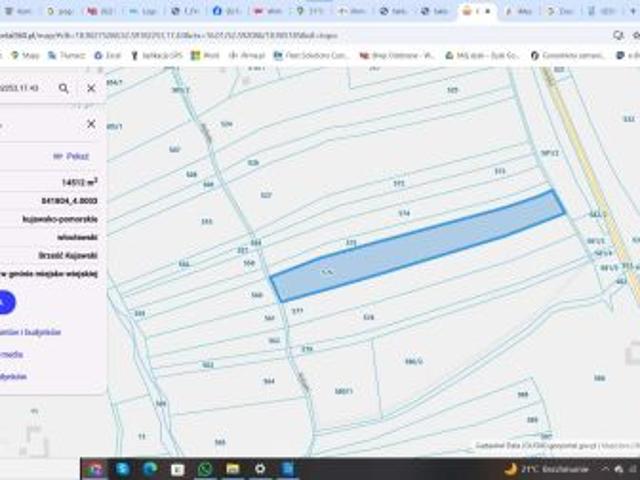Open the Word bookmark
This screenshot has height=480, width=640.
205,55
